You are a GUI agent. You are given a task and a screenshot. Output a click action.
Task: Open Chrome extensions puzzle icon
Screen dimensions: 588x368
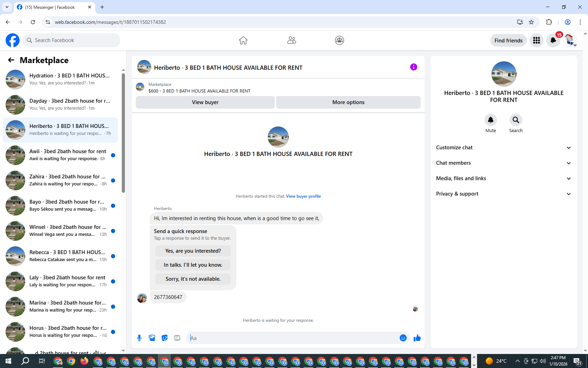click(549, 22)
